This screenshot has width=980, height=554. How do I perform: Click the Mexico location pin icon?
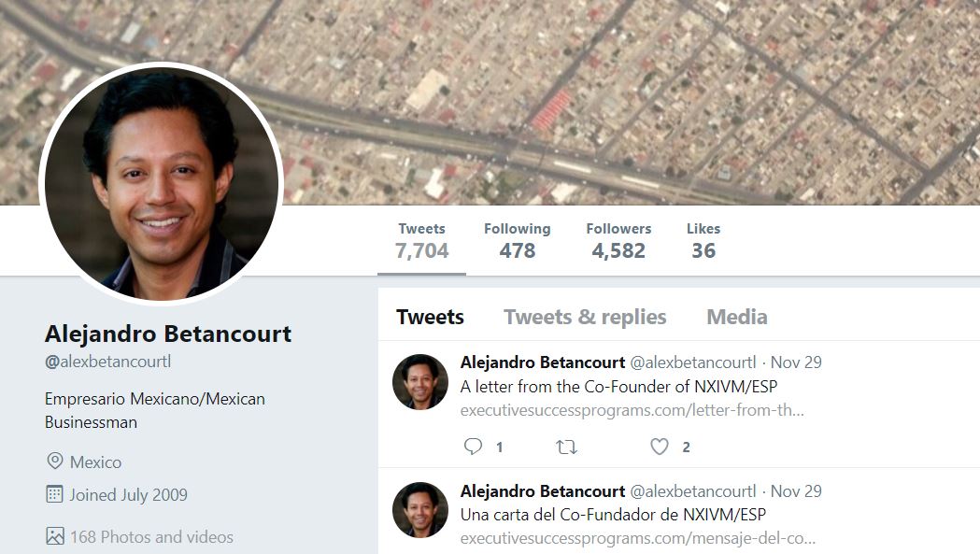coord(55,462)
